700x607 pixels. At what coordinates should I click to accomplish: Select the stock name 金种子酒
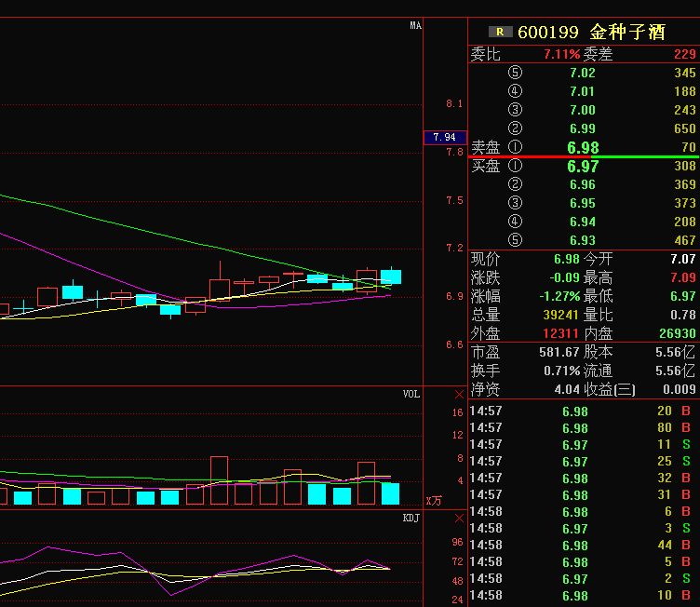[627, 33]
